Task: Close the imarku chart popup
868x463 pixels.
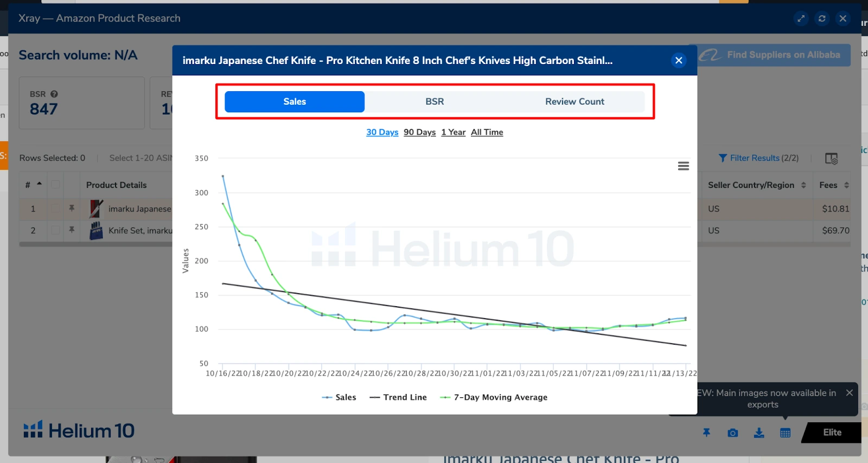Action: tap(679, 60)
